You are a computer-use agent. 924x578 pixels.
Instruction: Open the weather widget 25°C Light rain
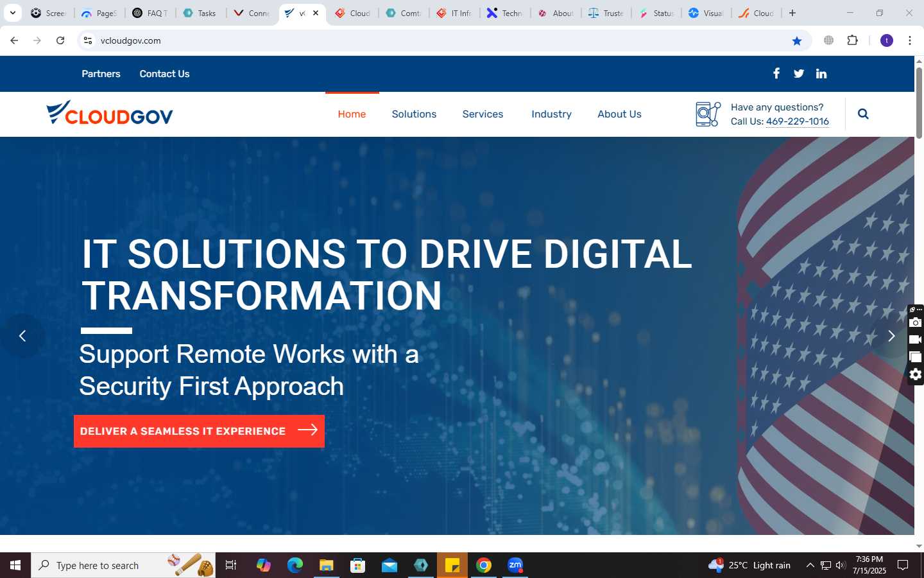click(749, 565)
